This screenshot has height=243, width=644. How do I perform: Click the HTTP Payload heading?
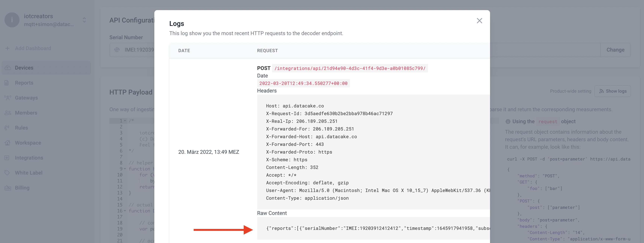(x=131, y=92)
